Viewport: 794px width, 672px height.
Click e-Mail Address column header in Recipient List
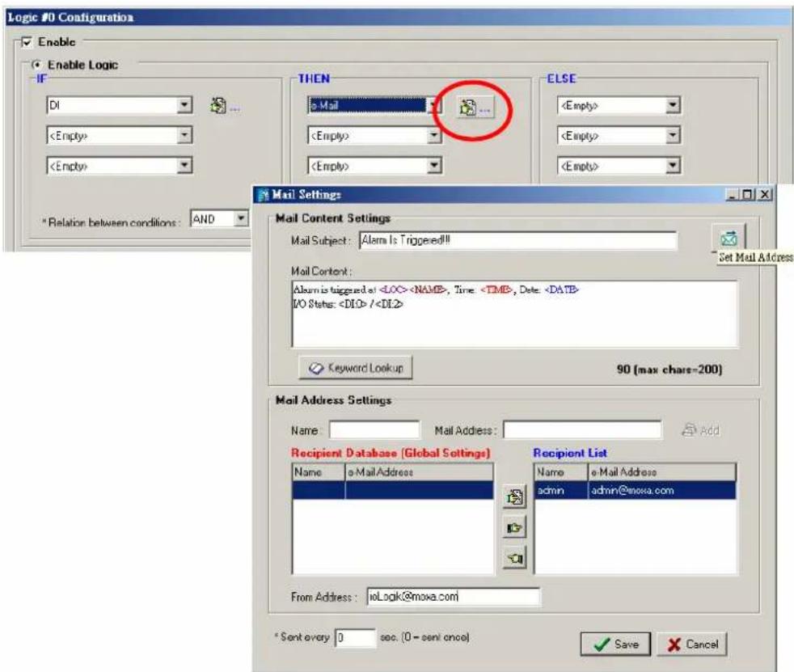pos(662,472)
